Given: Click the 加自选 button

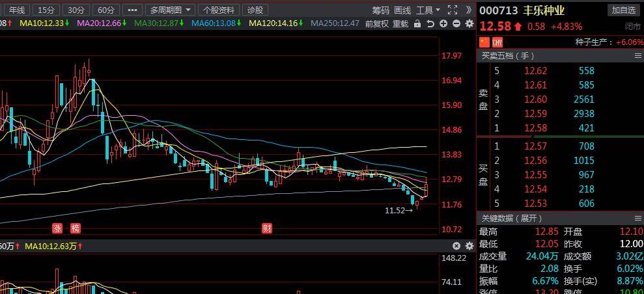Looking at the screenshot, I should 623,10.
